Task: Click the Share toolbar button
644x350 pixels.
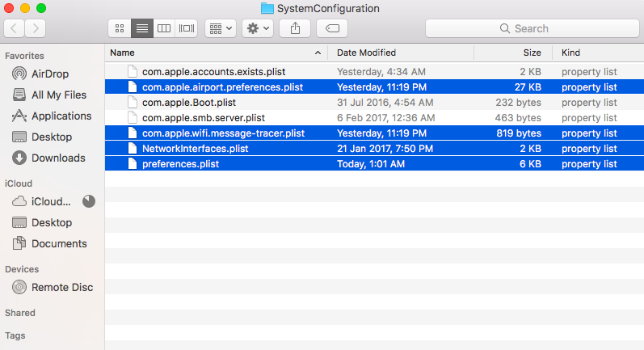Action: point(294,28)
